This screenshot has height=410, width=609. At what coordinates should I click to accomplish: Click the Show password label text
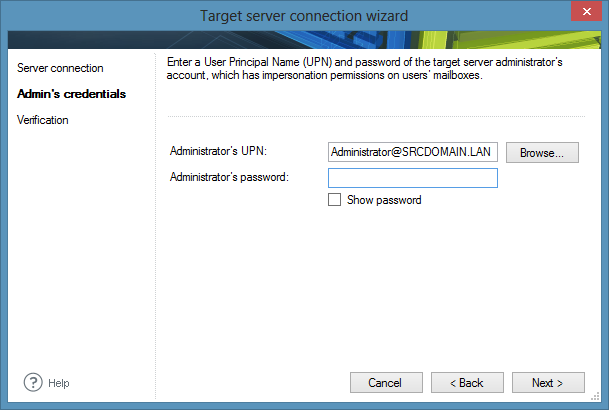coord(384,200)
